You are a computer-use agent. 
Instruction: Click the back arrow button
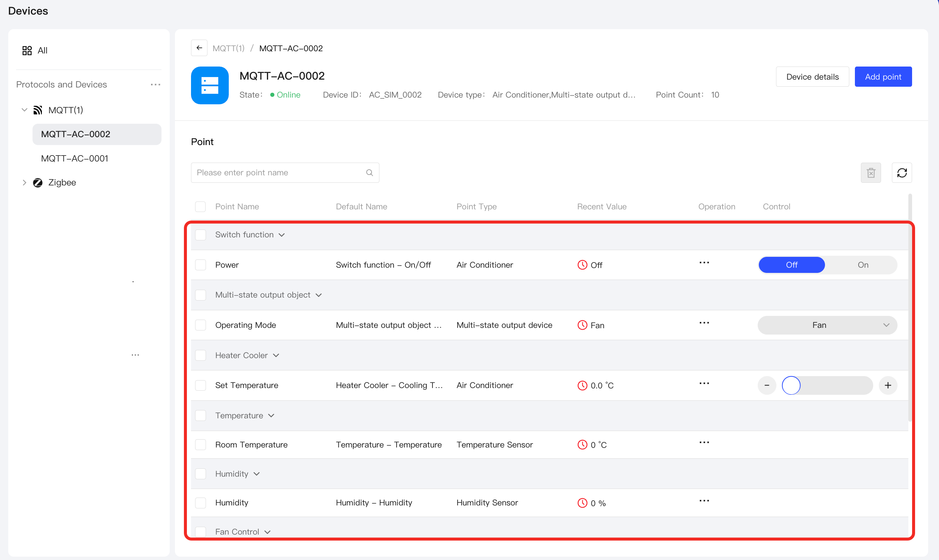click(199, 48)
